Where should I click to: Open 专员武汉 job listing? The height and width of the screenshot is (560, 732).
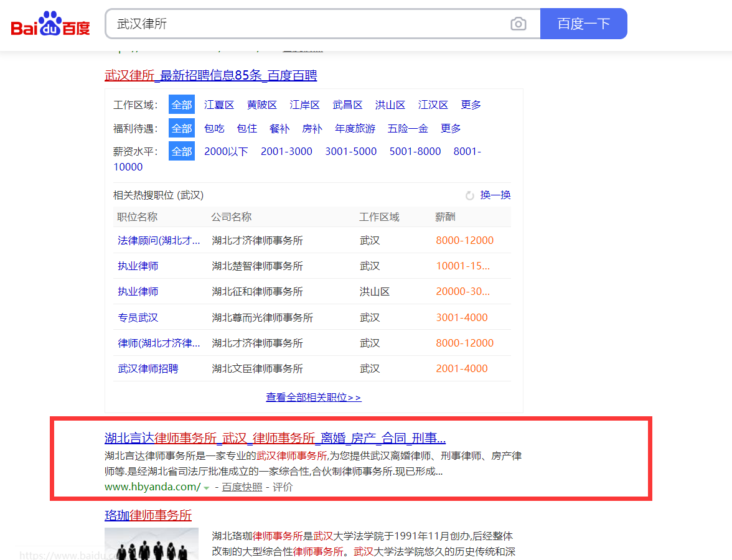(x=138, y=318)
